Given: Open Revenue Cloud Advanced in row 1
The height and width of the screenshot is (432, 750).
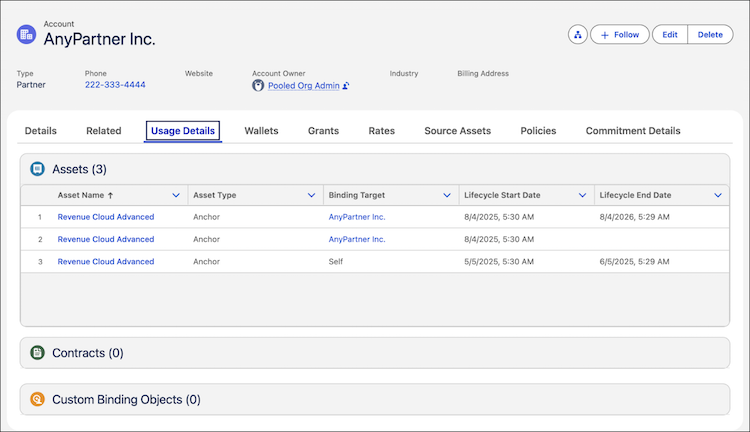Looking at the screenshot, I should [106, 217].
